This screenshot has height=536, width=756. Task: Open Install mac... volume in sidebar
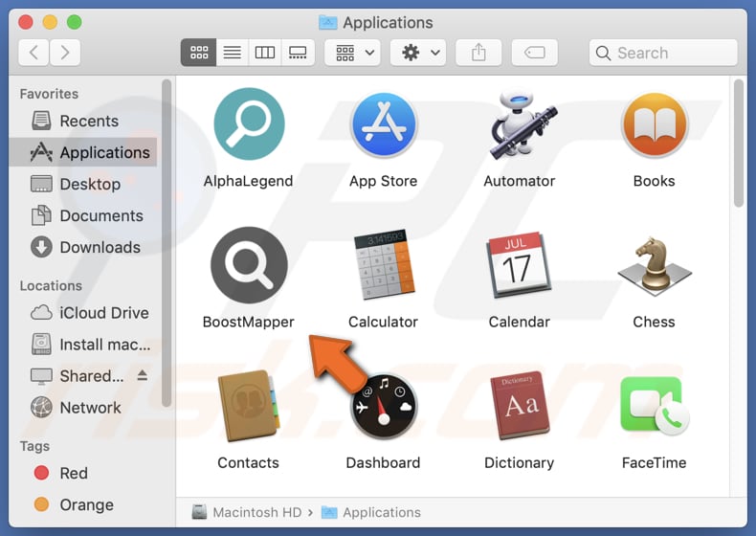83,345
